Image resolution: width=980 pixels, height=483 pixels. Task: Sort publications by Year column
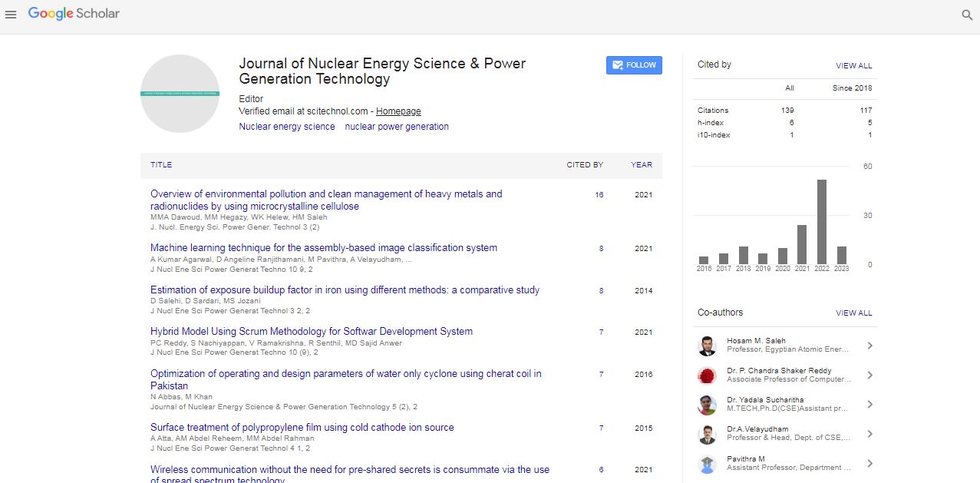tap(642, 164)
